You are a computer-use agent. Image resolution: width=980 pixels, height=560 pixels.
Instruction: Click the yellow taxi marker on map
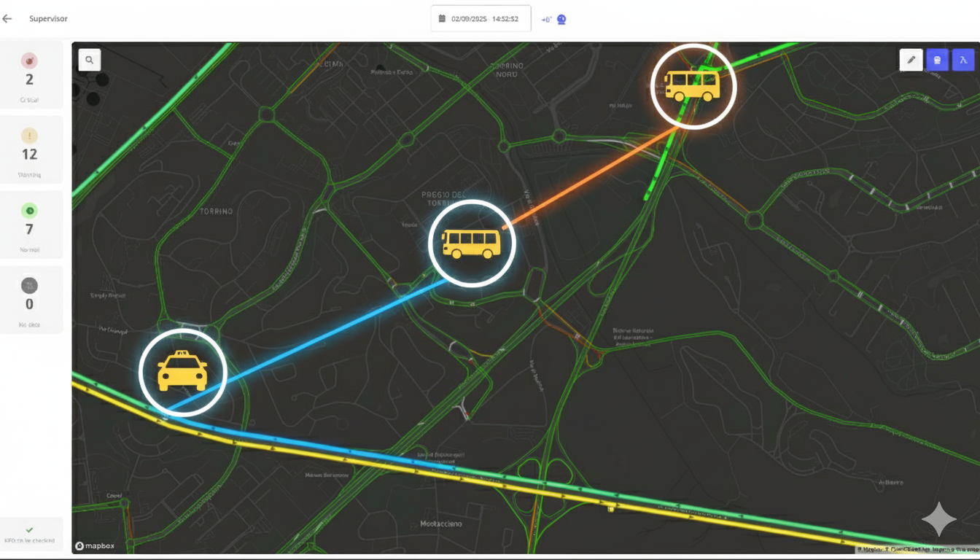(x=182, y=372)
